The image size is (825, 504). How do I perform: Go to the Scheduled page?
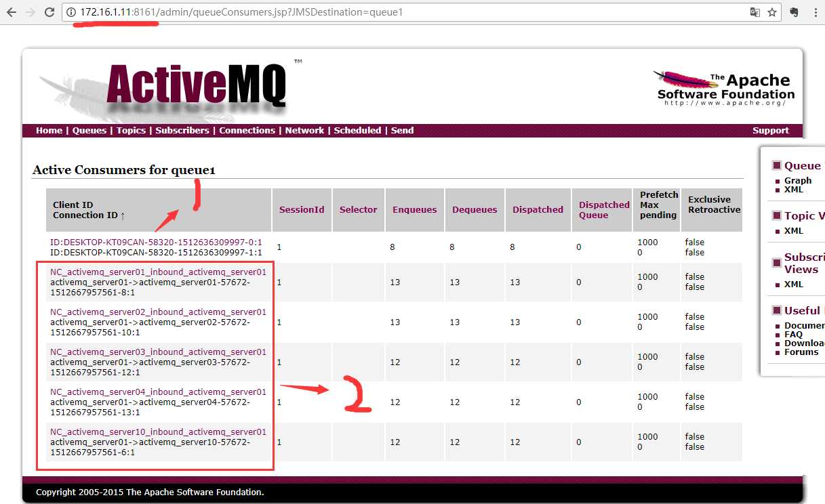357,131
